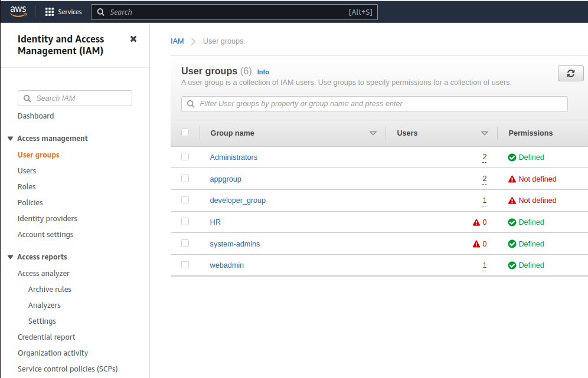The image size is (588, 378).
Task: Open Service control policies (SCPs)
Action: point(67,369)
